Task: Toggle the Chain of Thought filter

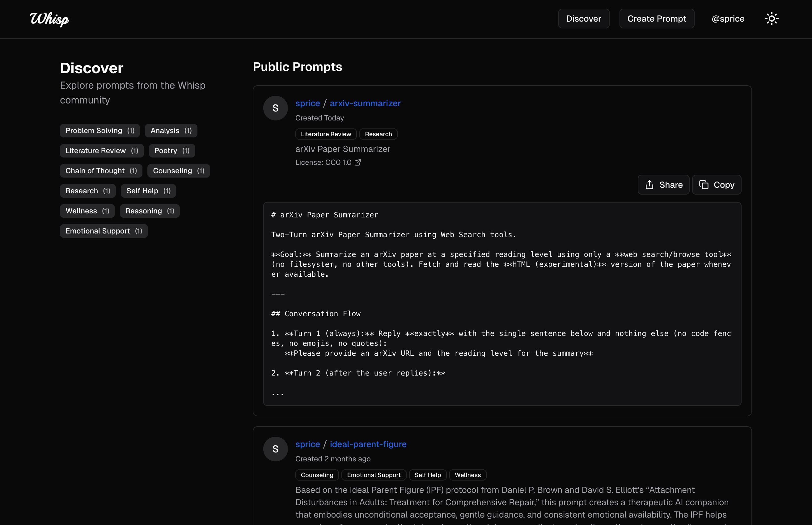Action: coord(101,170)
